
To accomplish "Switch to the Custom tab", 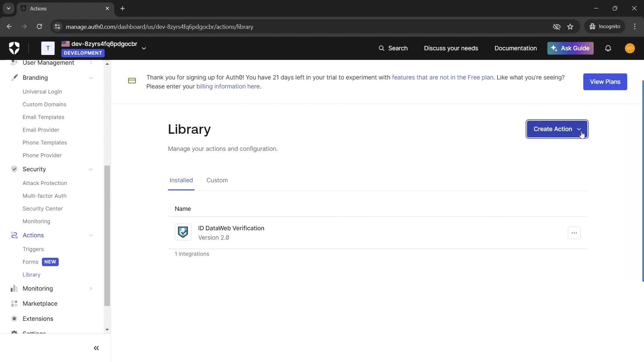I will [x=217, y=180].
